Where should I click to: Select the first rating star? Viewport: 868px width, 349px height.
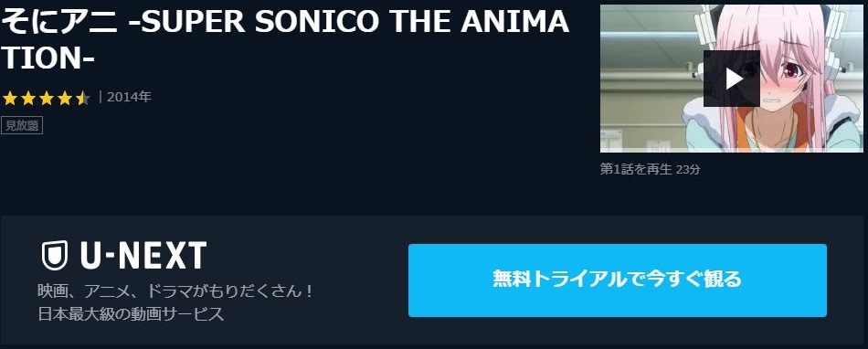[x=9, y=99]
